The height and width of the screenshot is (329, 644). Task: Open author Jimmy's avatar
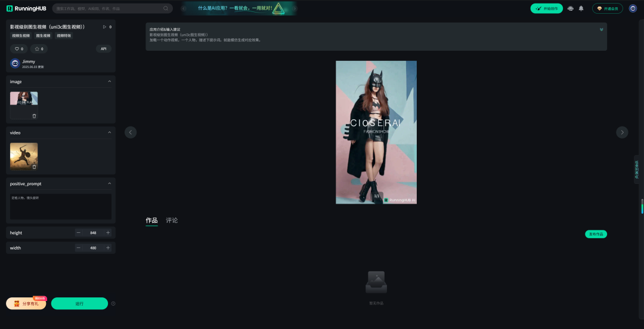coord(15,63)
